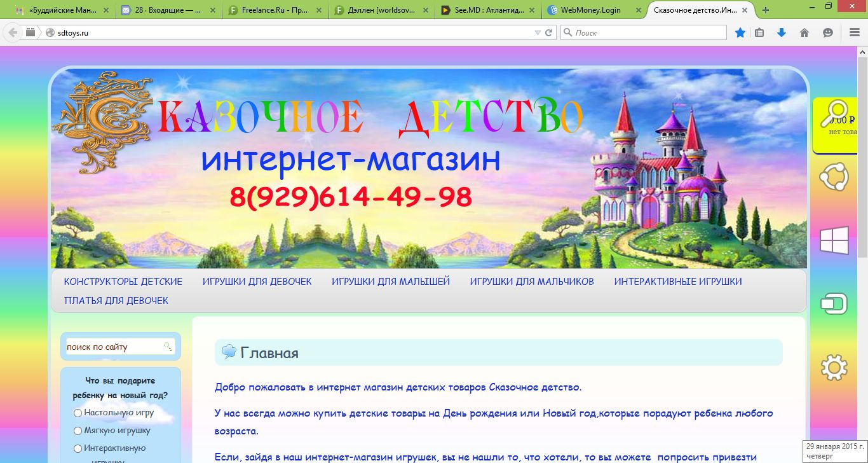Click the site search field 'поиск по сайту'
The height and width of the screenshot is (463, 868).
point(113,347)
